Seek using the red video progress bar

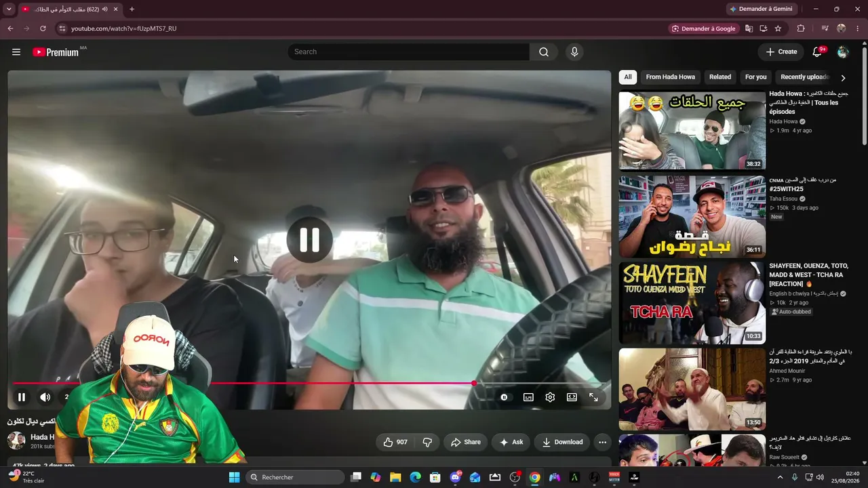[x=309, y=384]
